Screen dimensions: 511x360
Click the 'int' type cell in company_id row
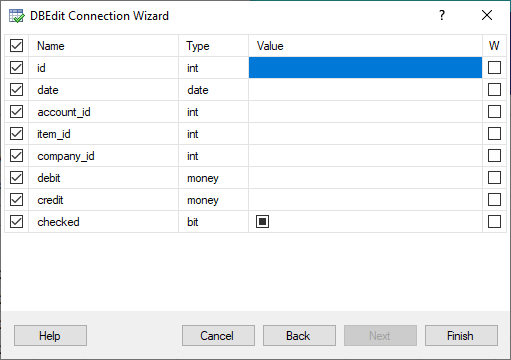[x=214, y=156]
